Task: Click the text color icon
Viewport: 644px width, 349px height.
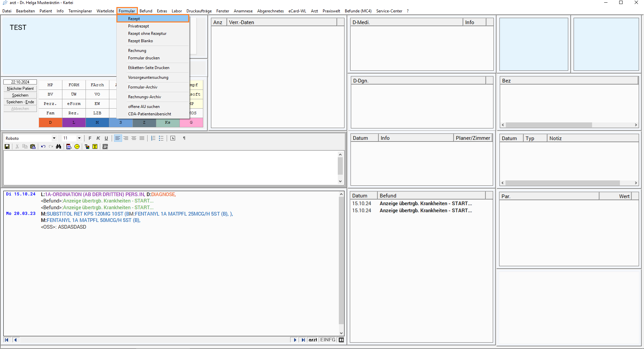Action: click(87, 147)
